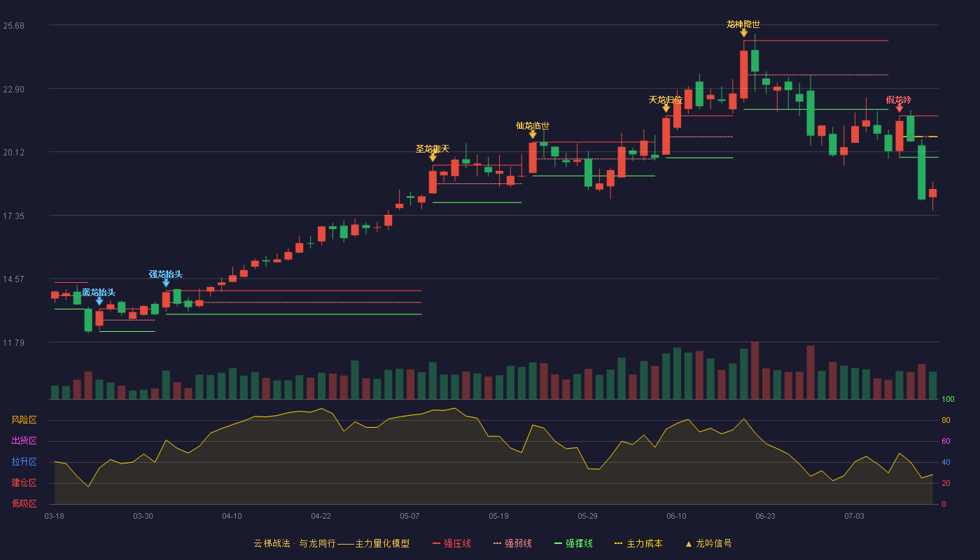Click the 05-19 date label

tap(498, 516)
